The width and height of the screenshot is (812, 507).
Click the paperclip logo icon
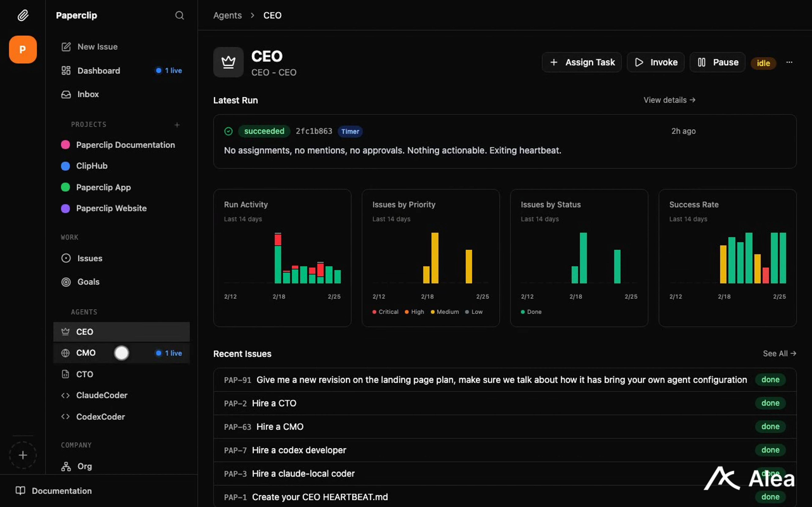point(23,15)
